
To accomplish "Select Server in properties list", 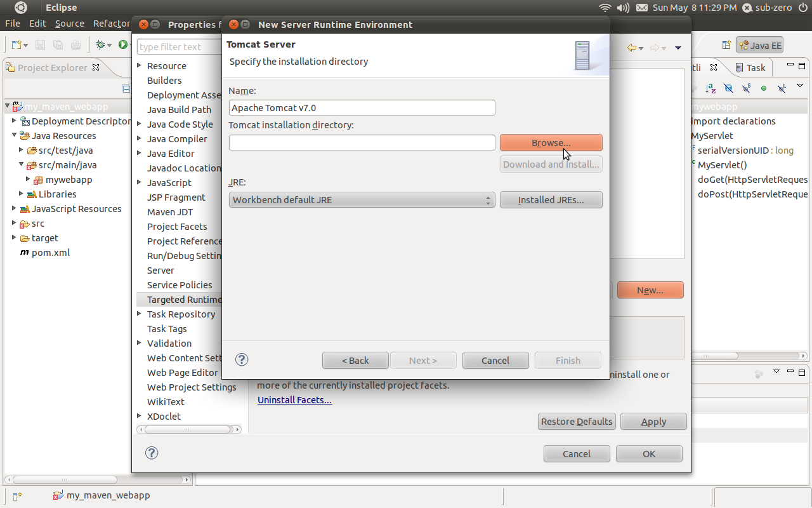I will (x=160, y=271).
